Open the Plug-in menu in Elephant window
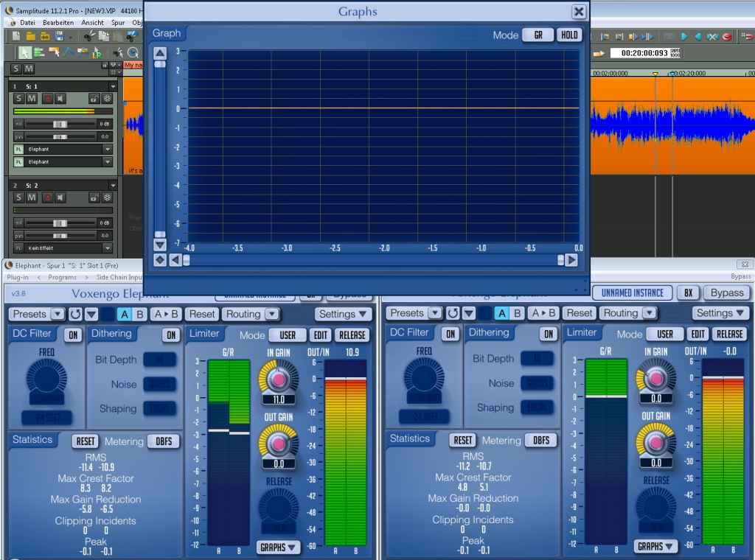This screenshot has width=755, height=560. click(x=18, y=278)
